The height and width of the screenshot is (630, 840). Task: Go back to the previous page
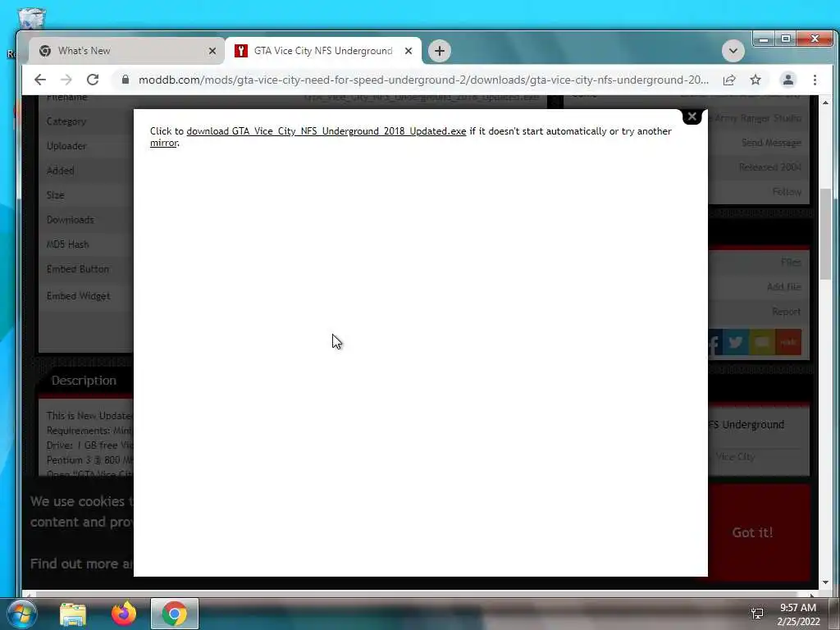pos(40,80)
